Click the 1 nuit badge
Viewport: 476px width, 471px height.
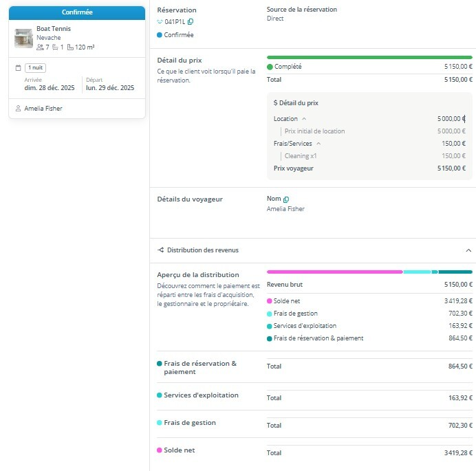tap(36, 67)
